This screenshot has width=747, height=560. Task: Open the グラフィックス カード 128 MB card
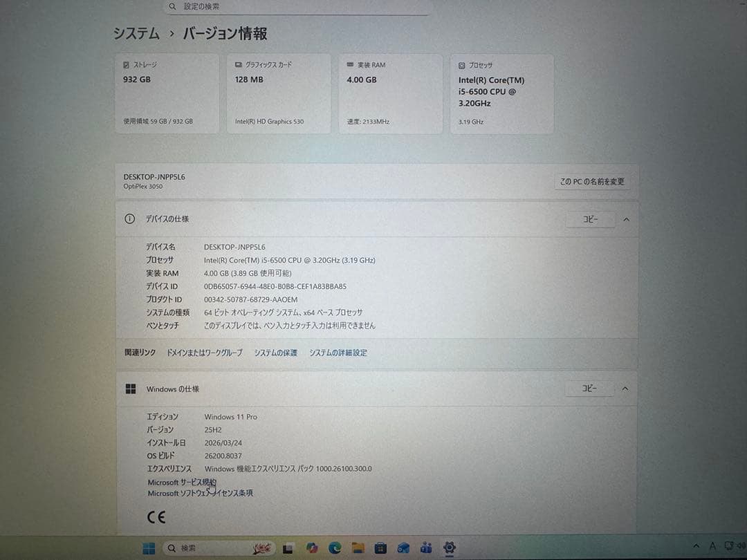pyautogui.click(x=278, y=93)
